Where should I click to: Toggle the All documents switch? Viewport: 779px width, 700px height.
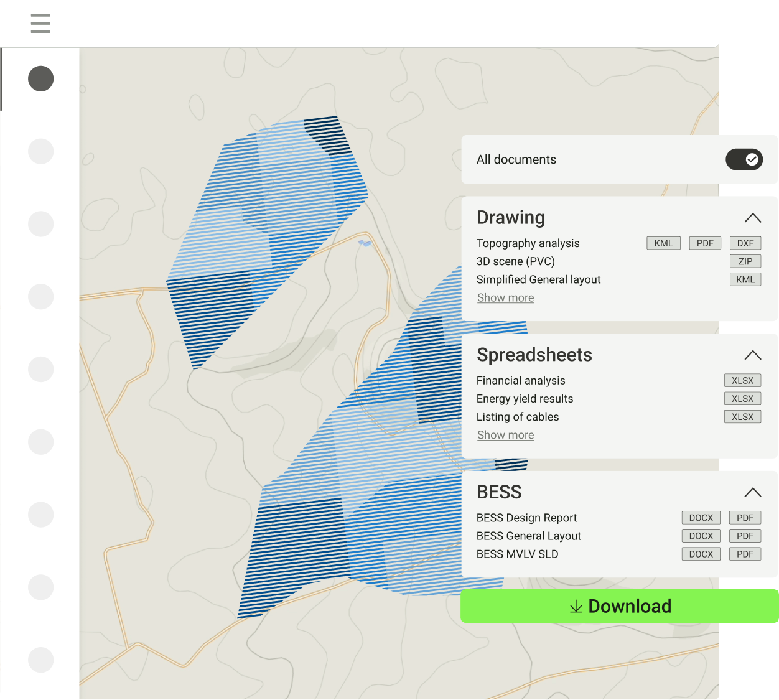pos(744,160)
